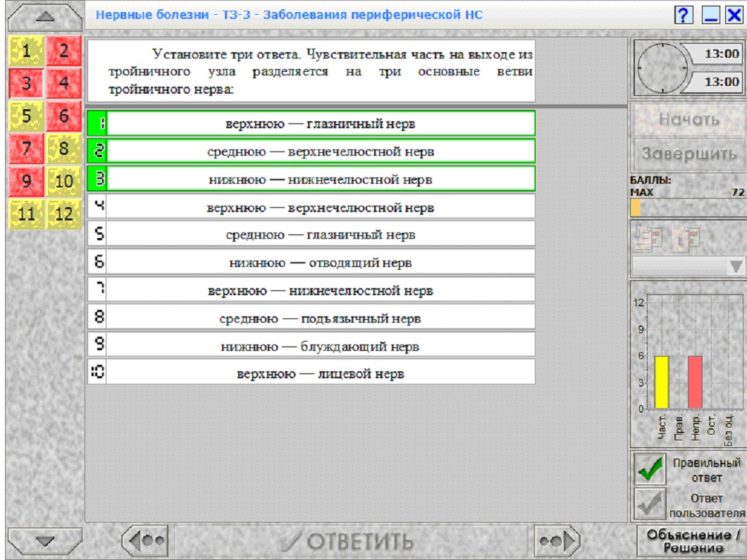Image resolution: width=747 pixels, height=560 pixels.
Task: Click the first document list icon
Action: pyautogui.click(x=648, y=237)
